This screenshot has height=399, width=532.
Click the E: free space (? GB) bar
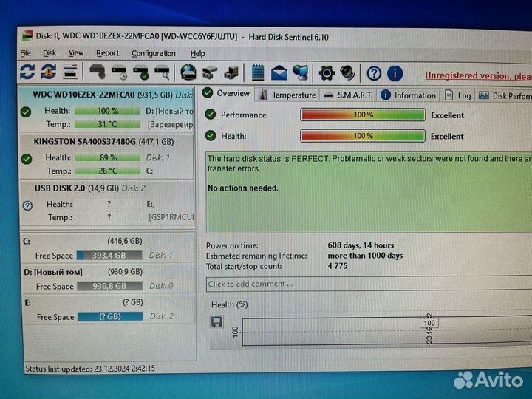coord(110,316)
